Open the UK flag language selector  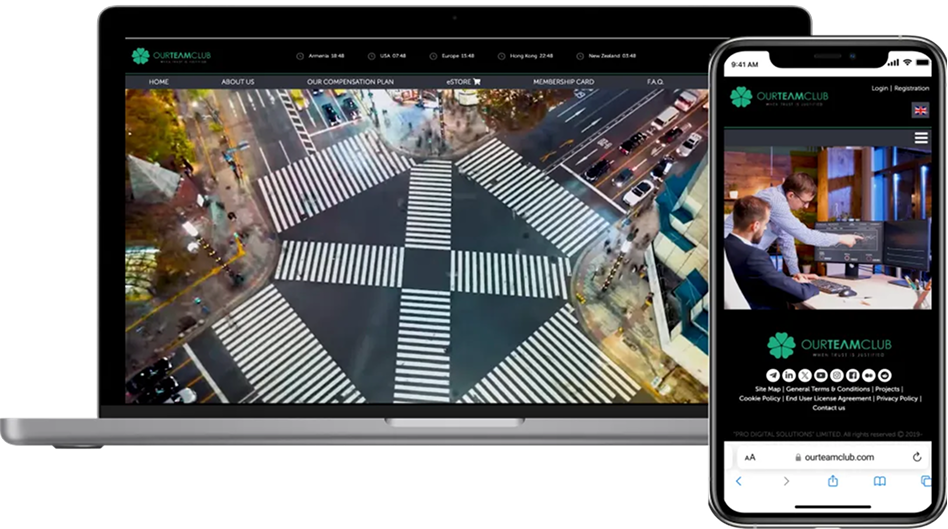coord(920,110)
